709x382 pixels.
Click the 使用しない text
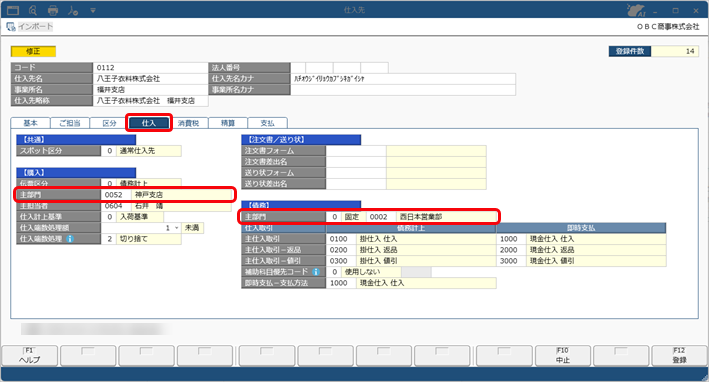(x=362, y=272)
